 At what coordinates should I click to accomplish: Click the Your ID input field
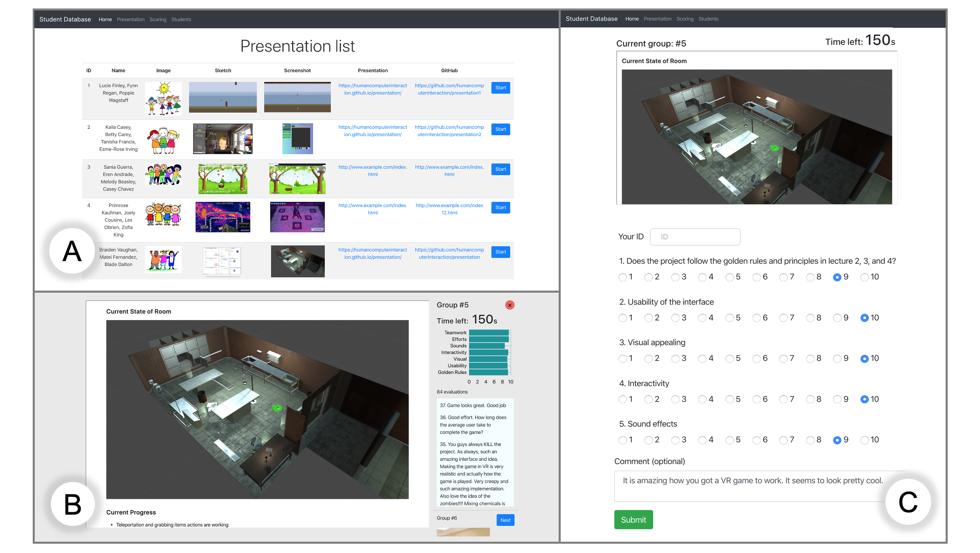(x=695, y=237)
